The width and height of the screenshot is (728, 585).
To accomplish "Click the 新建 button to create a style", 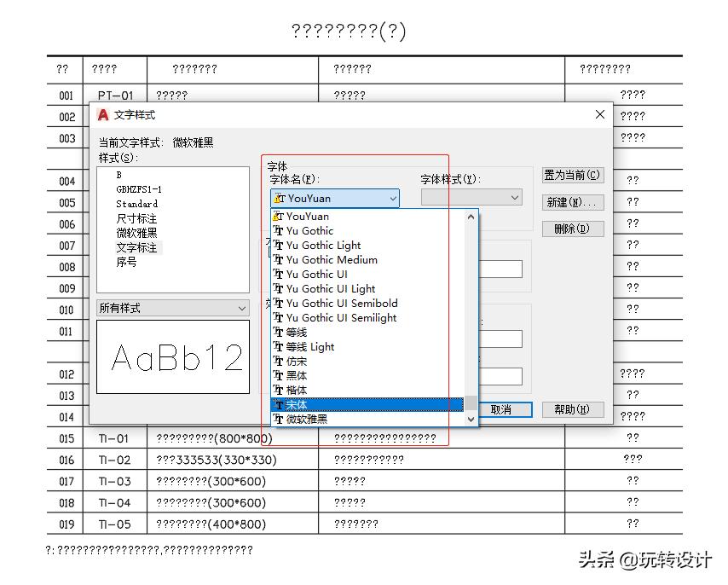I will (572, 202).
